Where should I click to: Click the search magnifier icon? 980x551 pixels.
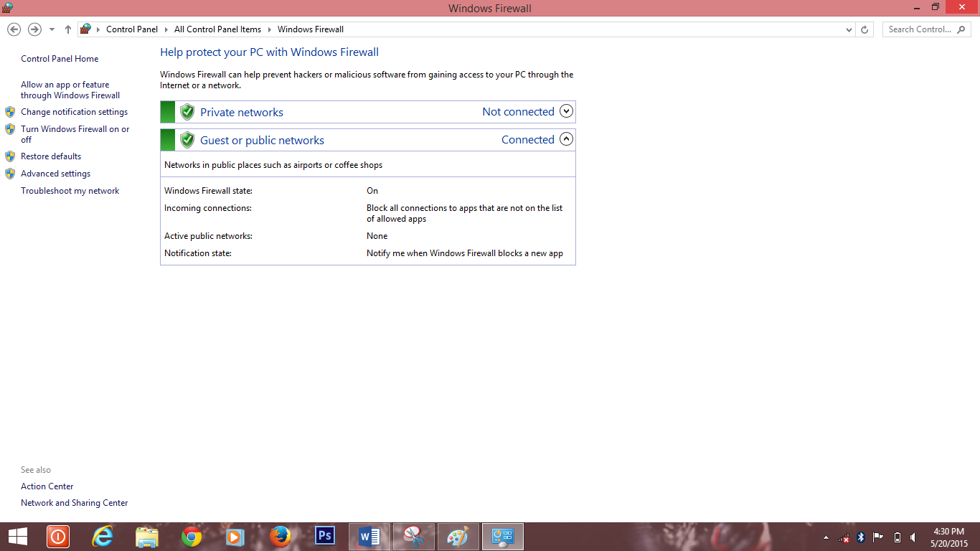click(x=962, y=29)
